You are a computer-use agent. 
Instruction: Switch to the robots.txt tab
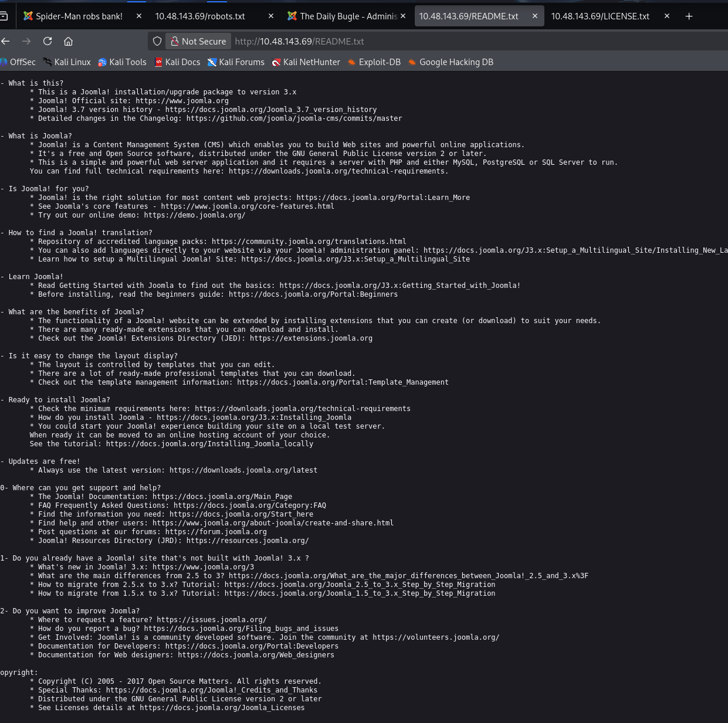(x=200, y=16)
